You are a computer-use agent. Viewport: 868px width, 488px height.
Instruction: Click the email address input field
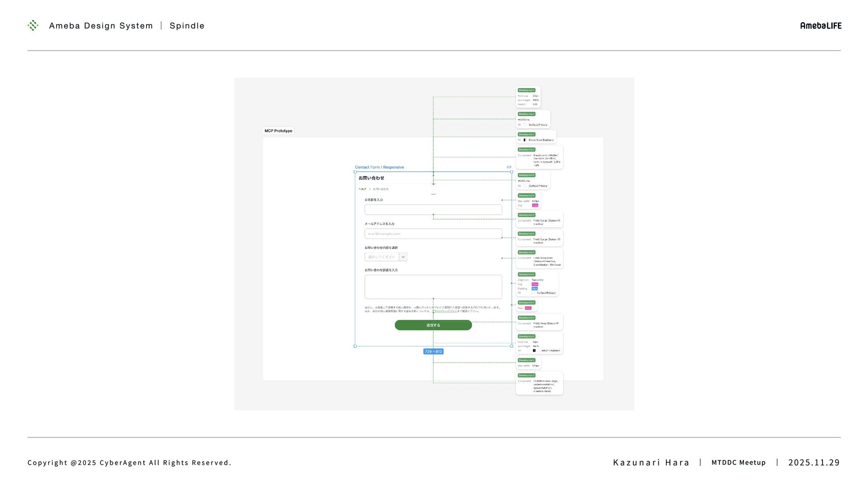433,234
